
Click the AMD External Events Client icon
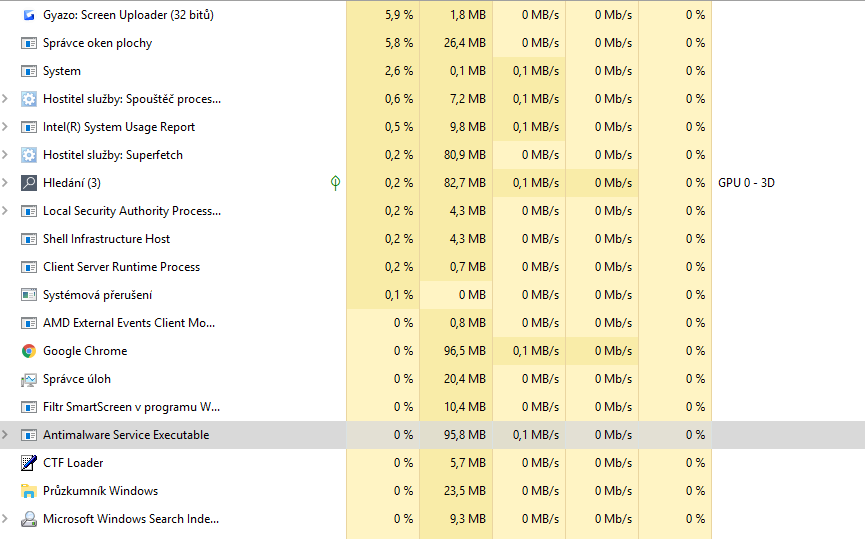pyautogui.click(x=29, y=323)
